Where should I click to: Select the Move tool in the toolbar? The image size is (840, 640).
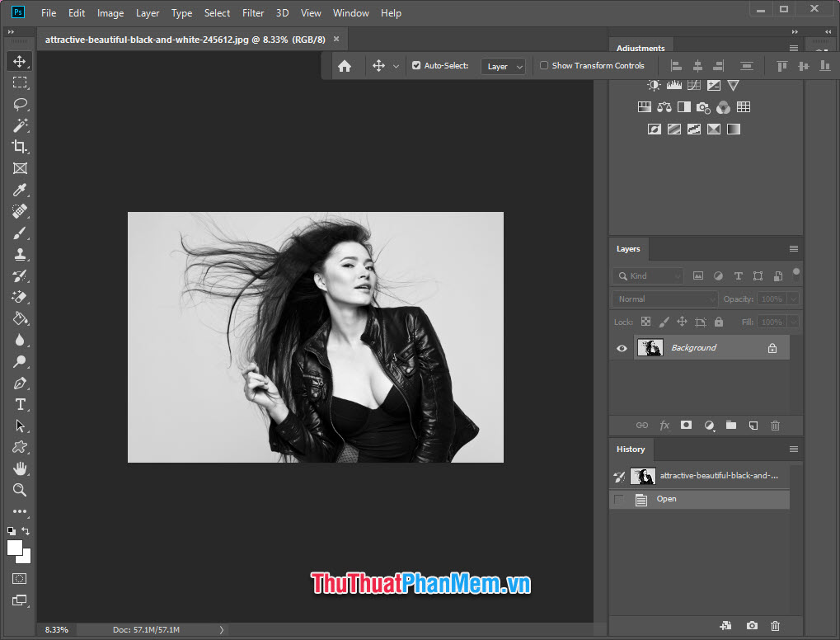[x=20, y=60]
